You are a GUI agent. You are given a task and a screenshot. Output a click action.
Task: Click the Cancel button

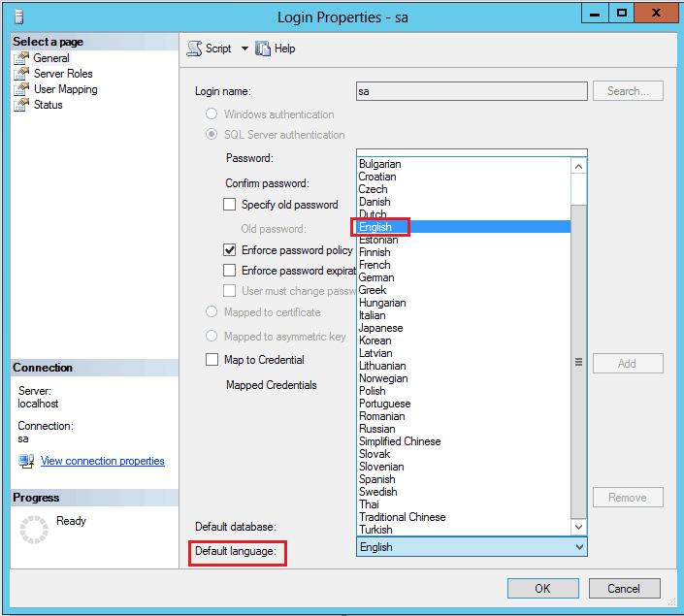click(624, 589)
